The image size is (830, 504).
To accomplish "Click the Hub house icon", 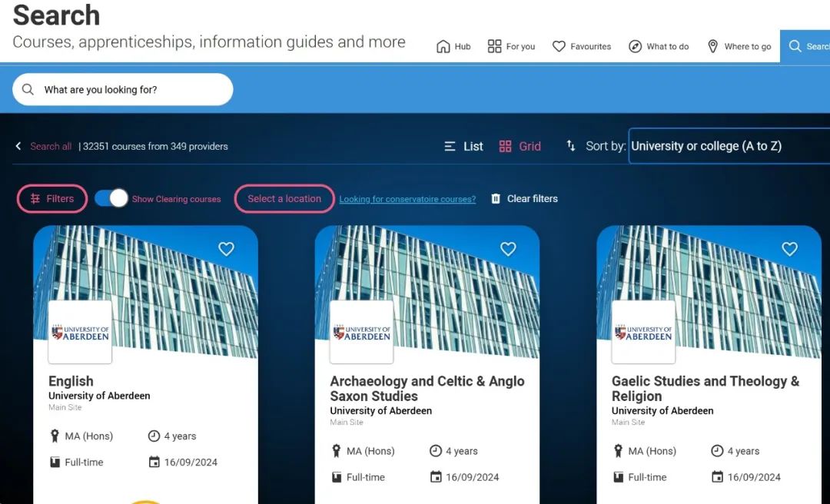I will (x=443, y=47).
